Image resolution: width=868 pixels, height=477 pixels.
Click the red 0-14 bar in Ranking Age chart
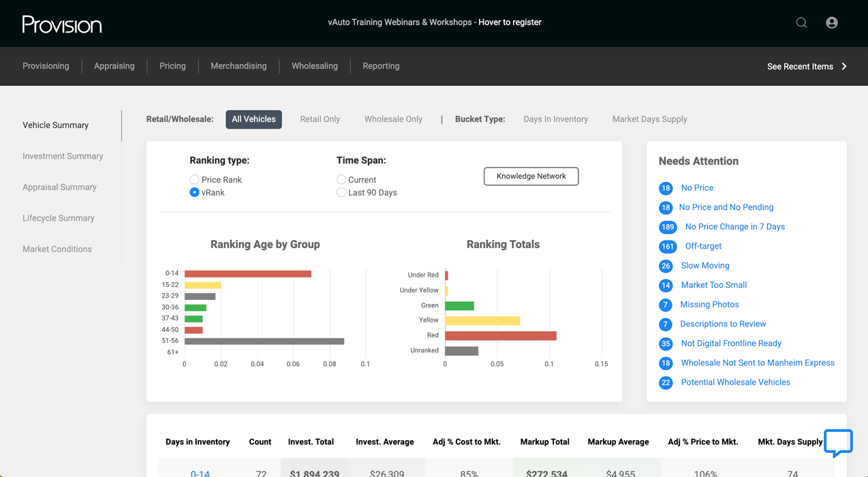pyautogui.click(x=247, y=274)
